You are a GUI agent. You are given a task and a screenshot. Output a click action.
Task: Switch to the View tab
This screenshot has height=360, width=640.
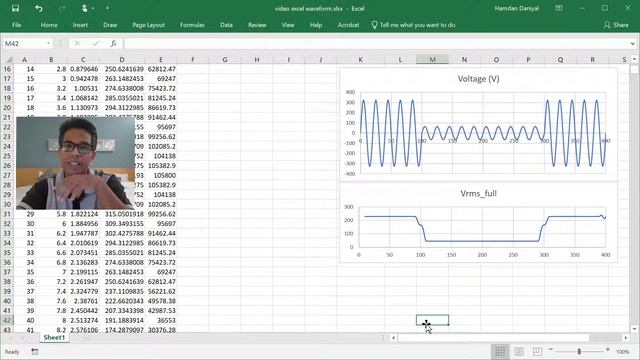pyautogui.click(x=288, y=25)
